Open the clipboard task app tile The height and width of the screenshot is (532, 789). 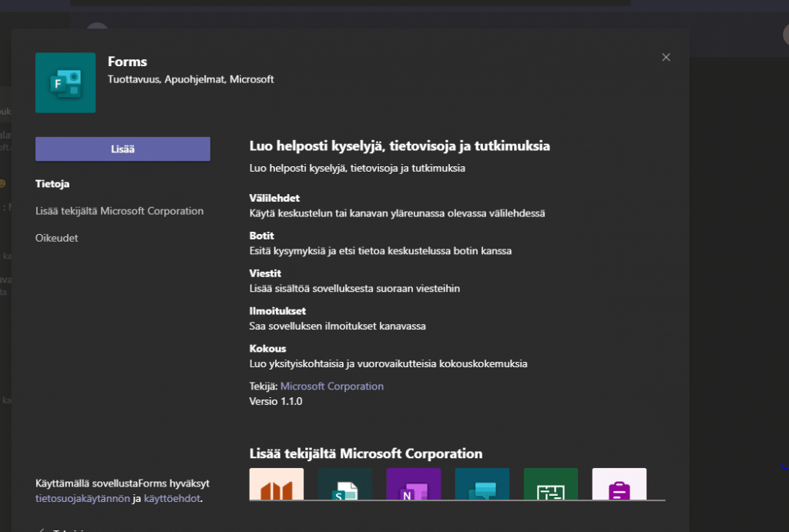point(619,483)
